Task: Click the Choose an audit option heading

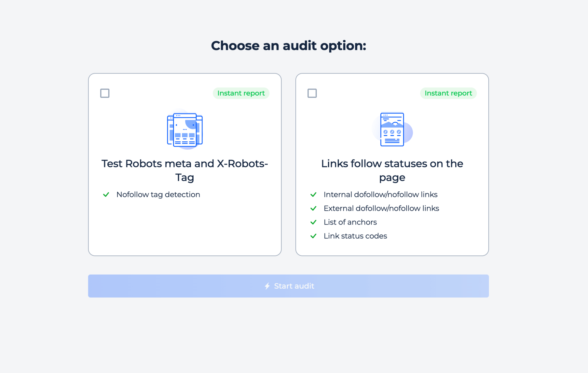Action: click(x=289, y=46)
